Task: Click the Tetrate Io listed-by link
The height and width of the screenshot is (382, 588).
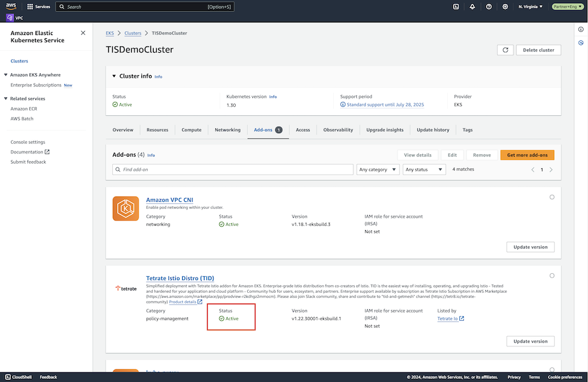Action: click(x=447, y=318)
